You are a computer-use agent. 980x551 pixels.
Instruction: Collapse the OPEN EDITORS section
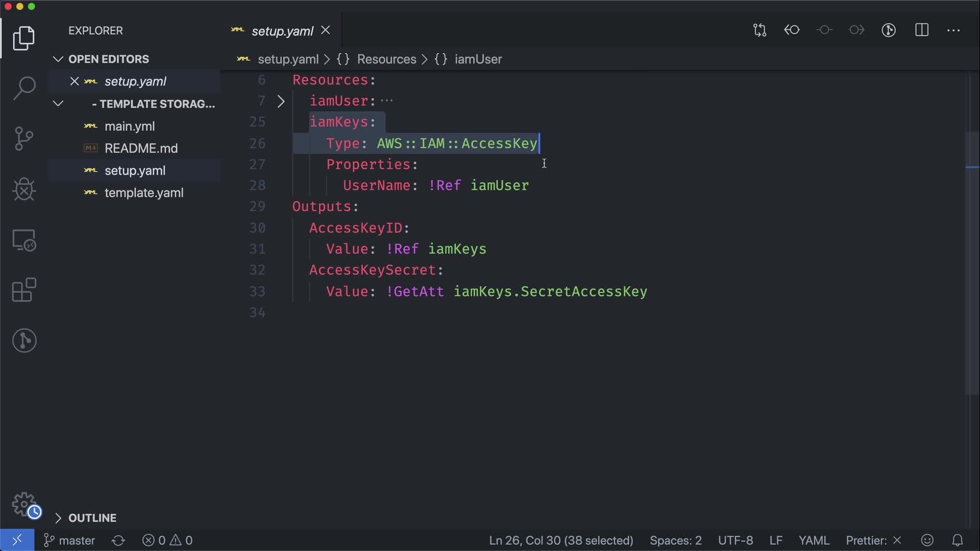[58, 59]
